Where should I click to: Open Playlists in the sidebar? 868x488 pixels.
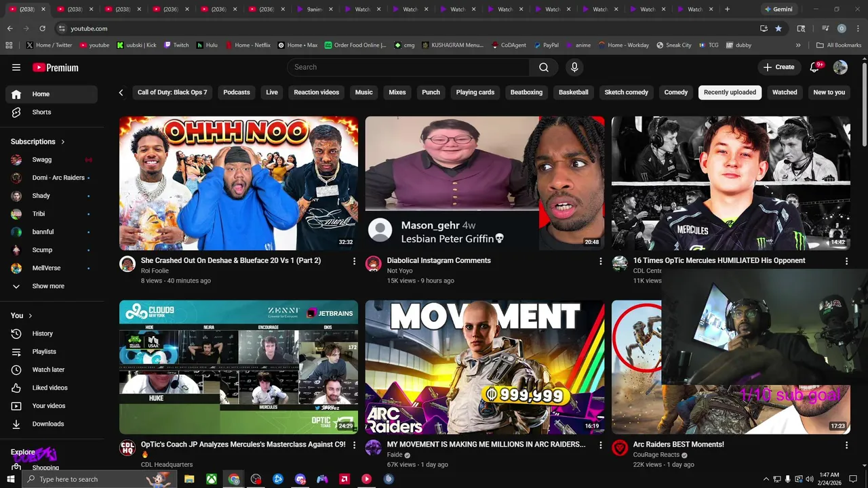pyautogui.click(x=52, y=352)
